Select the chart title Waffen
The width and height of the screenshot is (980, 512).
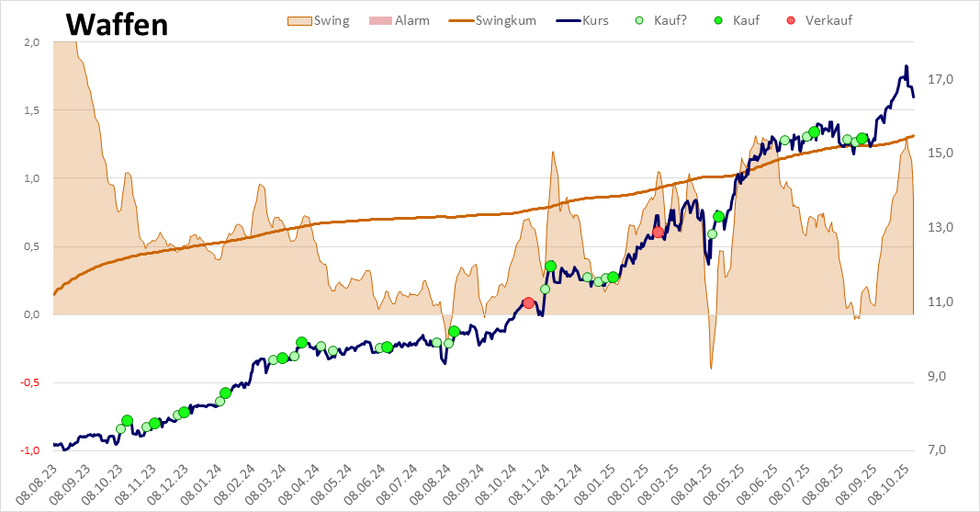117,25
